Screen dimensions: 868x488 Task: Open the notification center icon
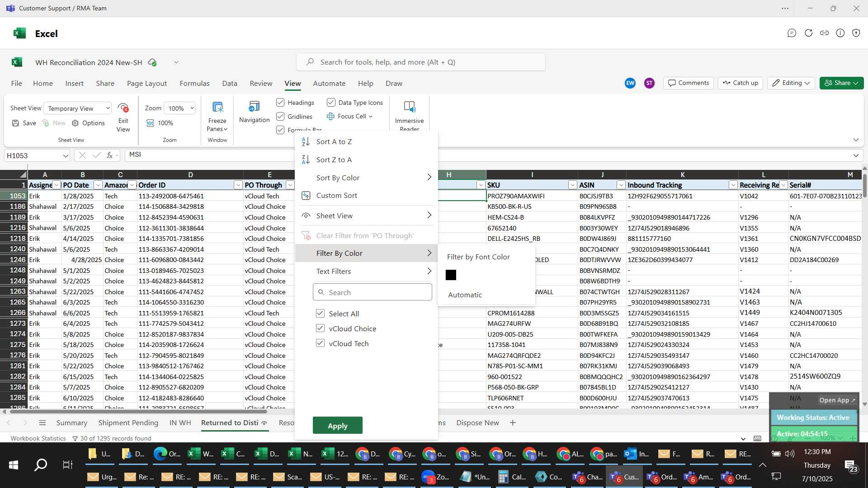pos(850,466)
